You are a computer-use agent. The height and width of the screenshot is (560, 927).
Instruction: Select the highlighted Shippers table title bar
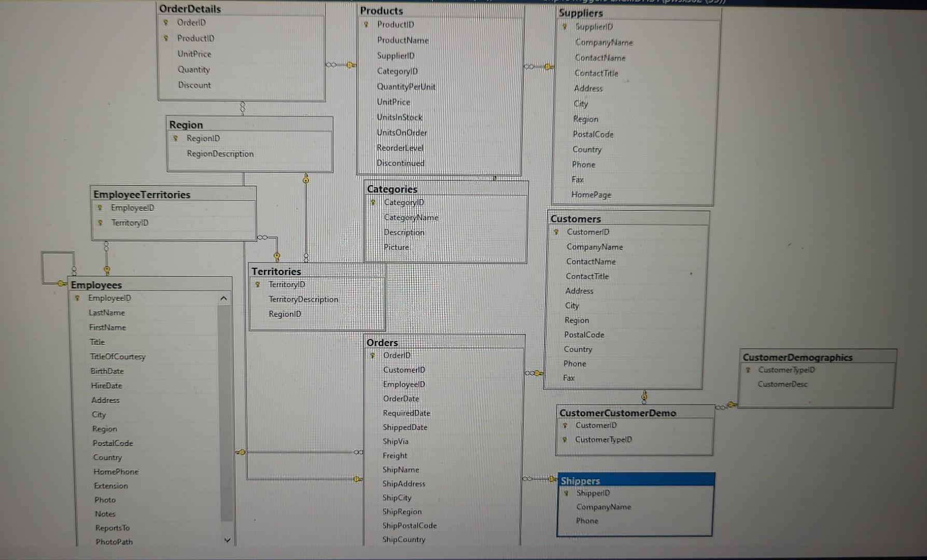(x=635, y=481)
